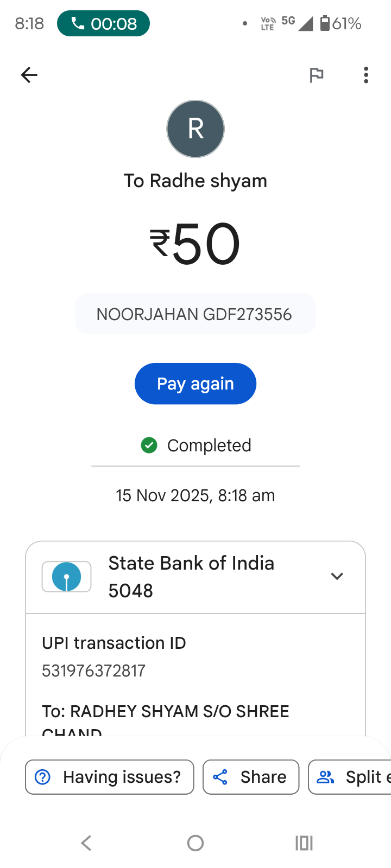The width and height of the screenshot is (391, 868).
Task: Tap the State Bank of India logo
Action: pyautogui.click(x=66, y=577)
